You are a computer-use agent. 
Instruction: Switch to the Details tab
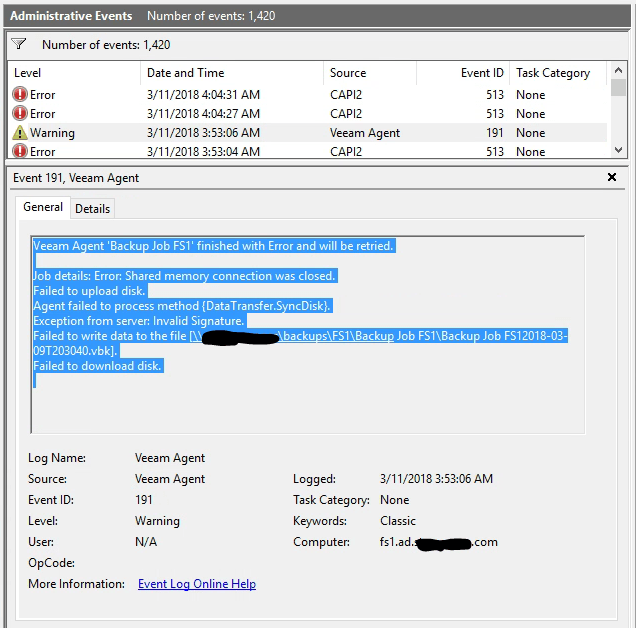(92, 209)
